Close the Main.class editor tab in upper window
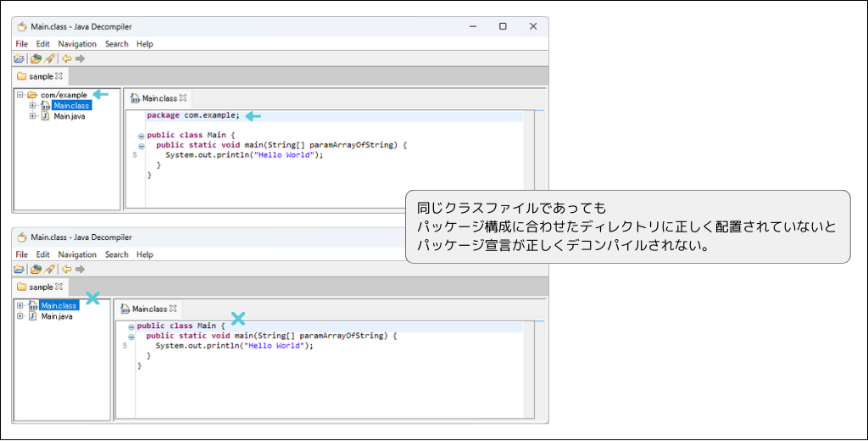 (x=182, y=98)
